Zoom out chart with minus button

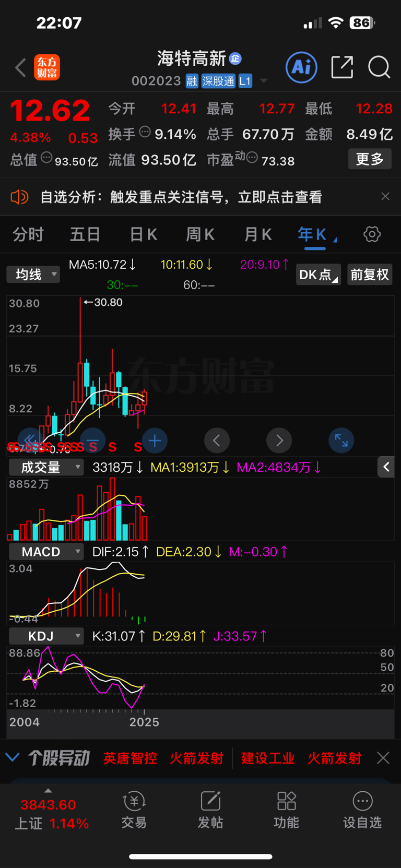click(x=93, y=441)
